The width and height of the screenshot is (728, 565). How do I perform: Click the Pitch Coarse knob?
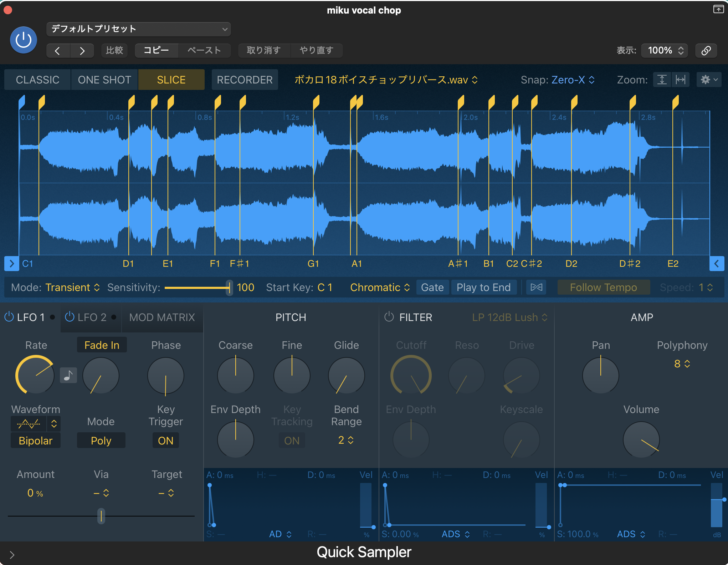click(x=236, y=375)
